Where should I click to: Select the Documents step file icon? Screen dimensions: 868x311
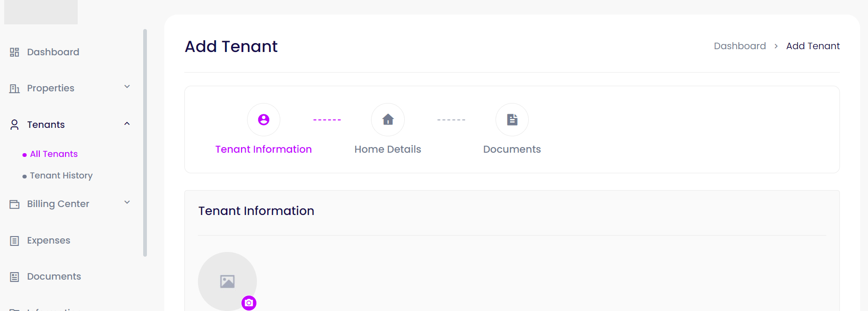coord(512,120)
